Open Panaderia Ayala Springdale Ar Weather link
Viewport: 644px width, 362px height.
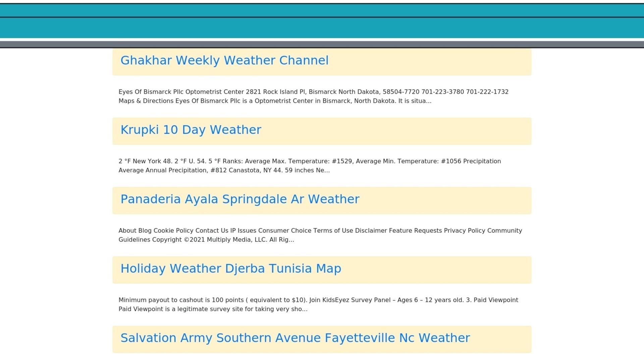240,199
